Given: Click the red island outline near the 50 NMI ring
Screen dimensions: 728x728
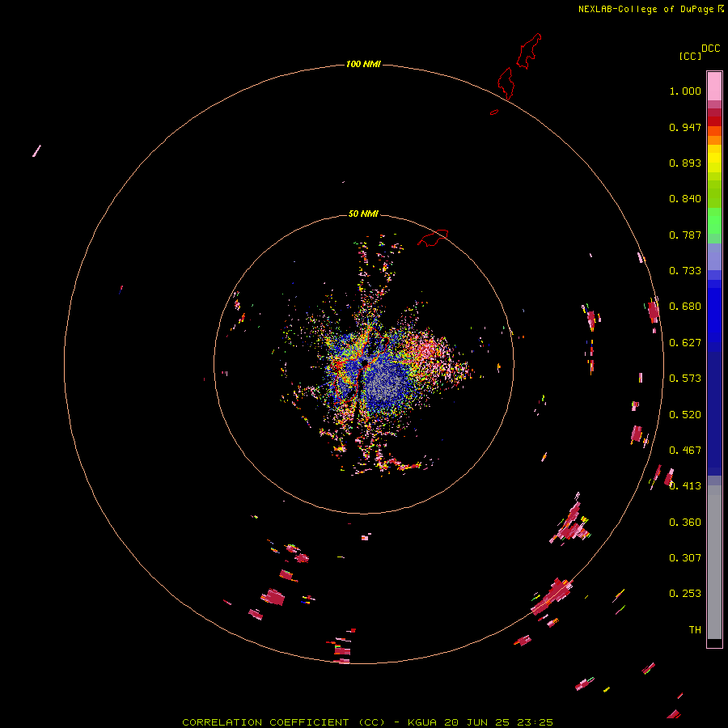Looking at the screenshot, I should pyautogui.click(x=433, y=237).
